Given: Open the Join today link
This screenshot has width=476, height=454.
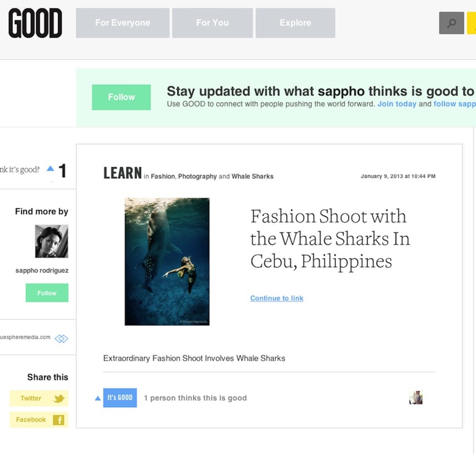Looking at the screenshot, I should point(397,104).
